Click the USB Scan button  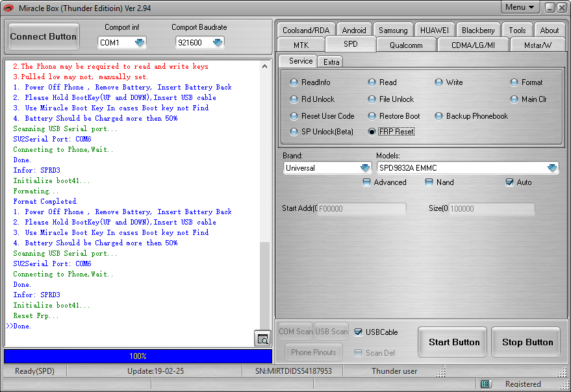click(x=331, y=332)
